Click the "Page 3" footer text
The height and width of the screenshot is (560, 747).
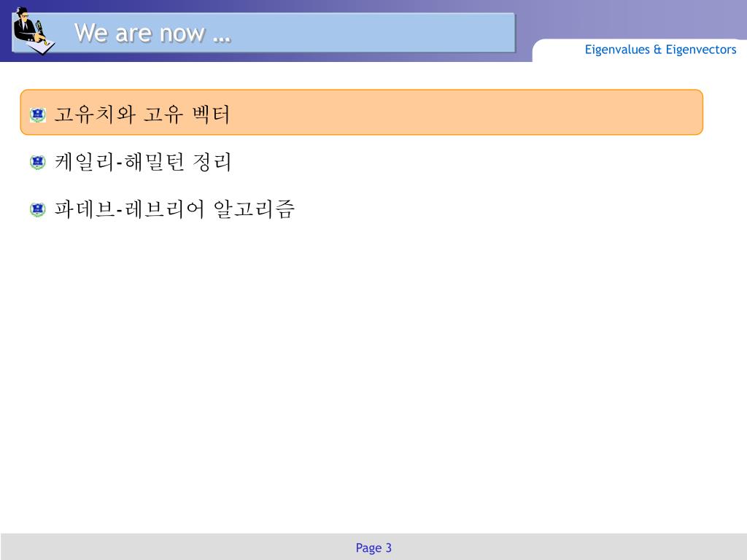coord(373,548)
